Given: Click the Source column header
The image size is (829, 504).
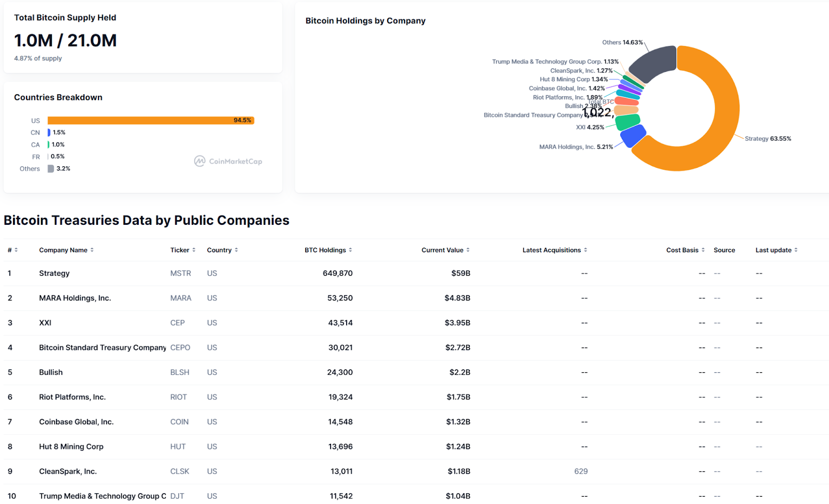Looking at the screenshot, I should pos(724,250).
